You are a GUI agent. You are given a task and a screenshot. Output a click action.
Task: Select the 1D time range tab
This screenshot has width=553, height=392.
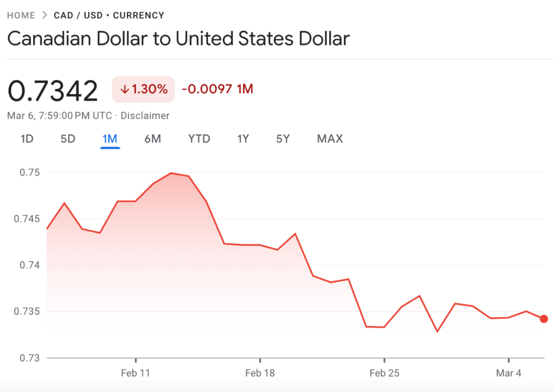pyautogui.click(x=27, y=139)
